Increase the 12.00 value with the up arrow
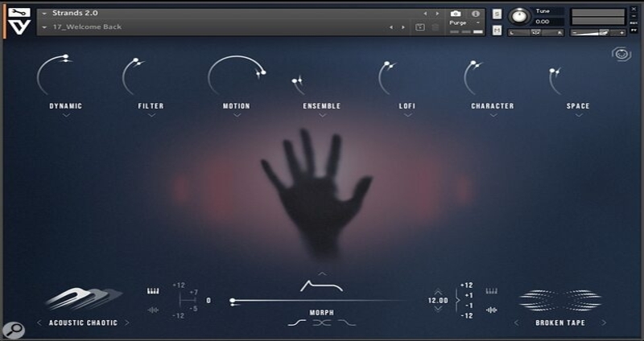The height and width of the screenshot is (341, 644). 438,292
